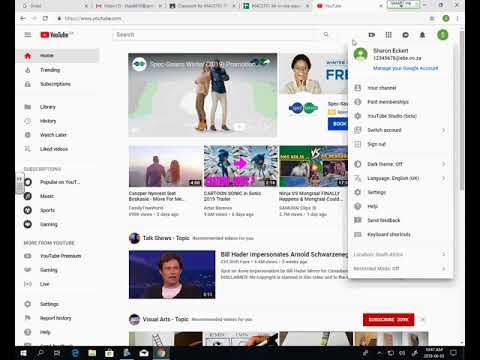Click Sign out in account menu

click(x=400, y=144)
